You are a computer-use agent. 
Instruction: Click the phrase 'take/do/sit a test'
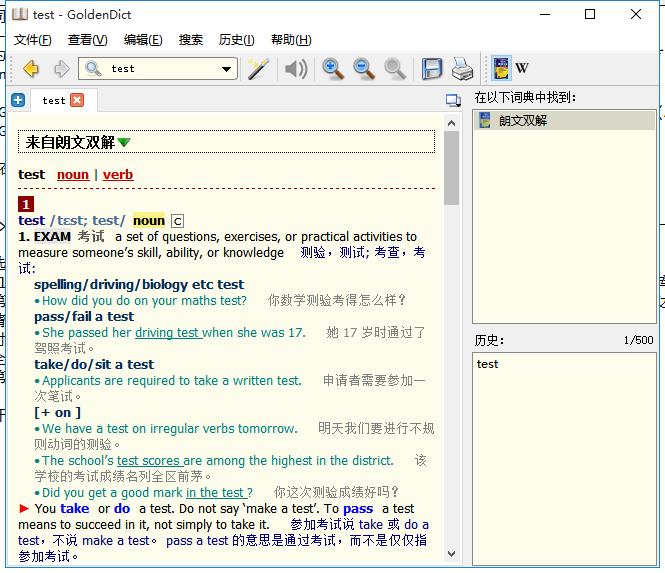[94, 365]
